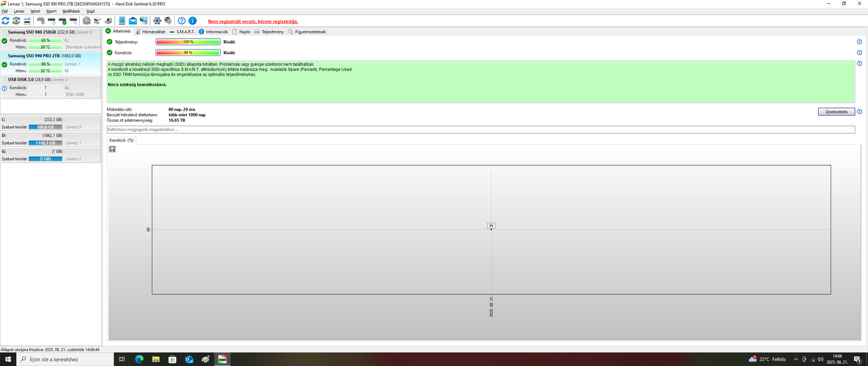
Task: Open the blue notepad report icon
Action: tap(122, 21)
